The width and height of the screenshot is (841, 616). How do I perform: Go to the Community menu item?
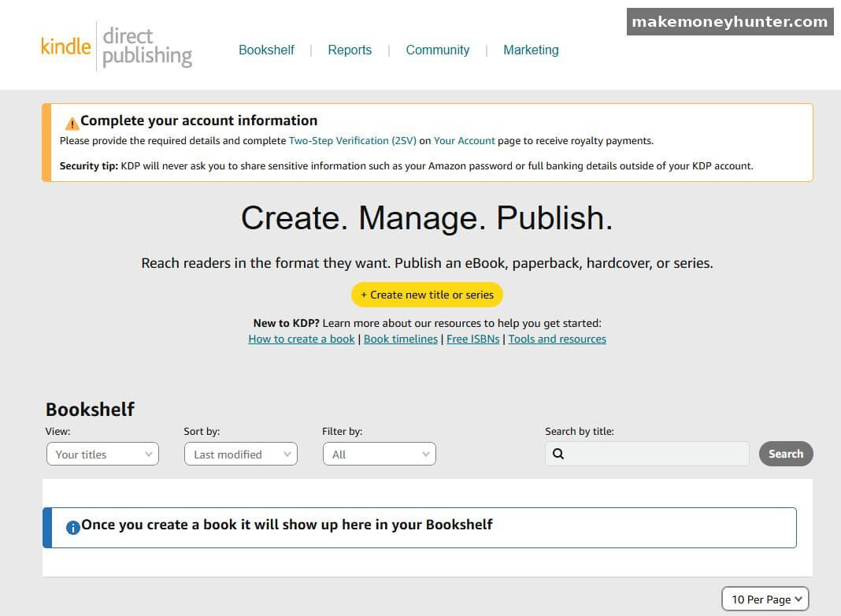(438, 50)
